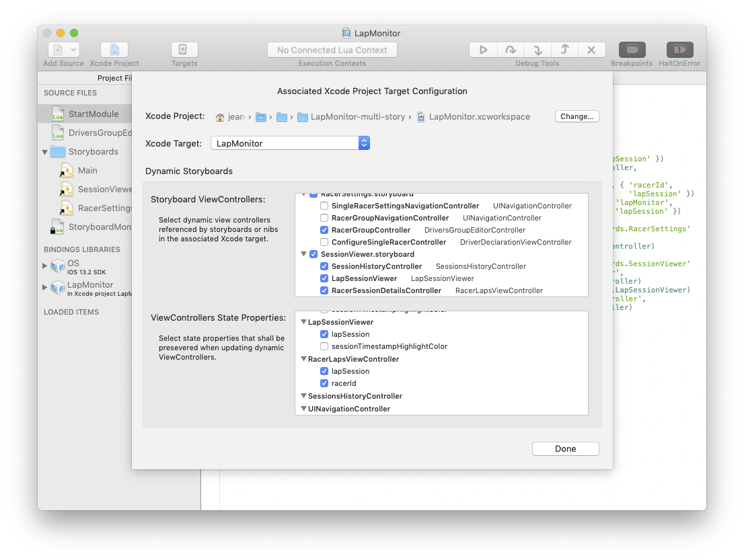
Task: Click the Project Files tab header
Action: point(114,78)
